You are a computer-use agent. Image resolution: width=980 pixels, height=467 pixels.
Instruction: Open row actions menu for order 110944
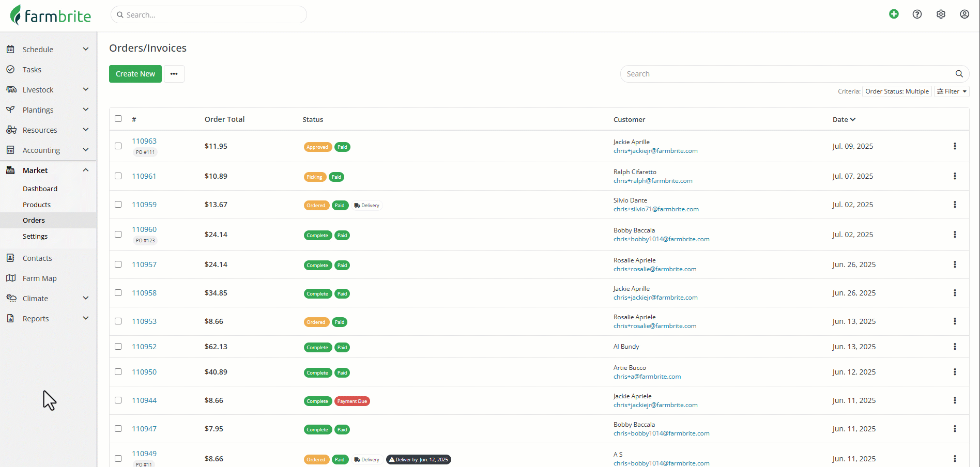coord(955,400)
